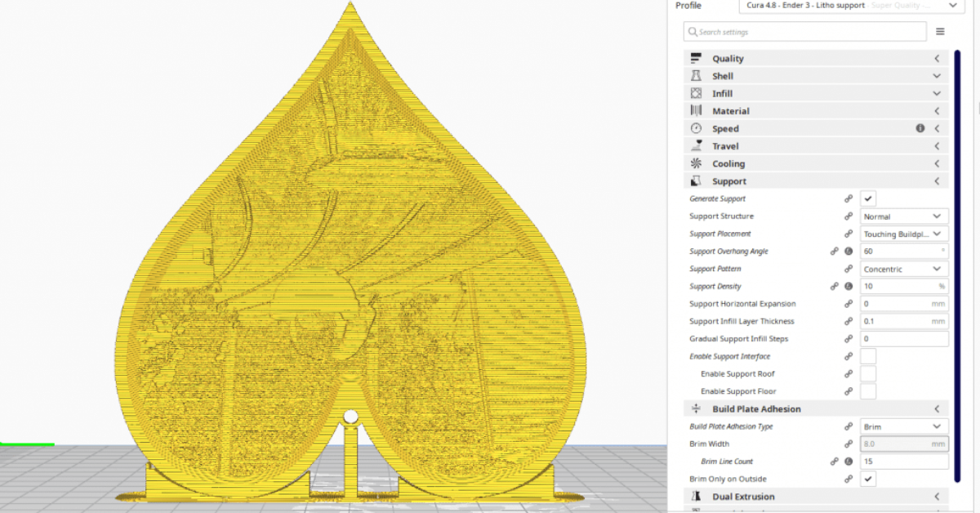The image size is (980, 513).
Task: Open the Support Pattern dropdown
Action: [x=903, y=268]
